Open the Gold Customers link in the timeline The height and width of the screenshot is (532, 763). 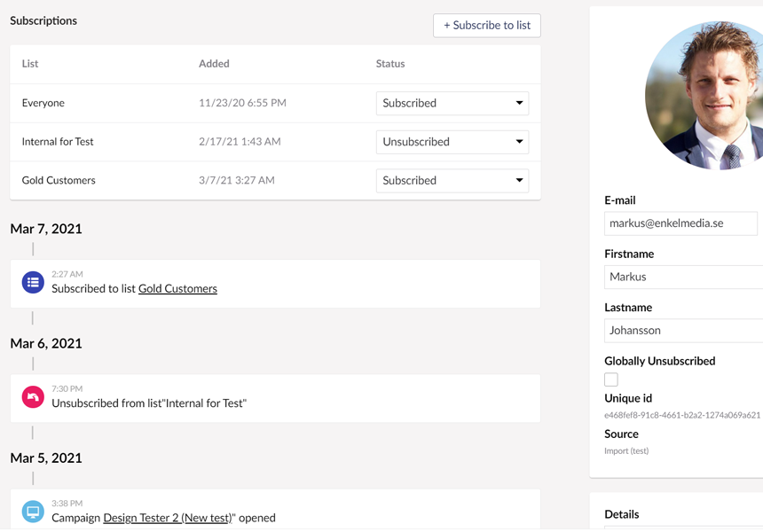(177, 289)
